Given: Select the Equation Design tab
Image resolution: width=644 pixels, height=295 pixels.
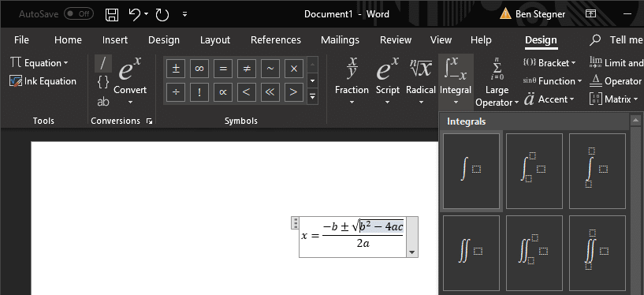Looking at the screenshot, I should click(541, 40).
